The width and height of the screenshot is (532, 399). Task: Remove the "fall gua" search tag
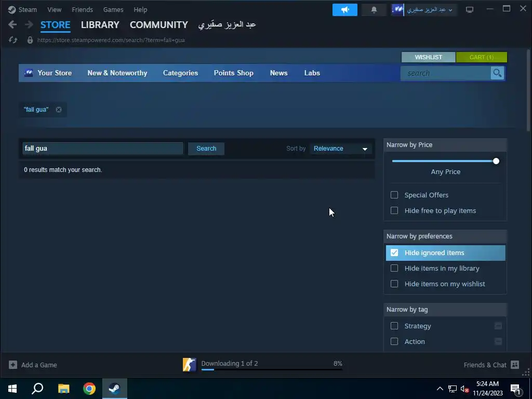(x=59, y=110)
